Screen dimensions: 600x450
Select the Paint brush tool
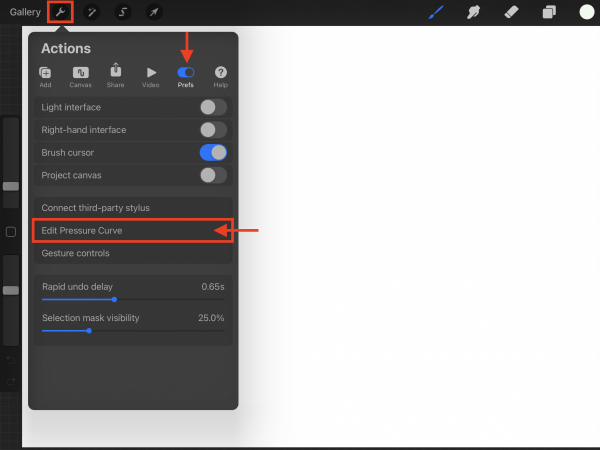(x=436, y=12)
